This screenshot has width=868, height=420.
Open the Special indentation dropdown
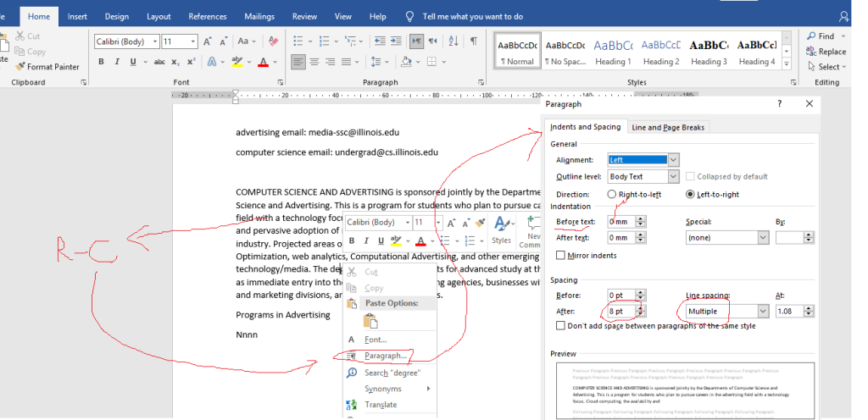coord(763,239)
